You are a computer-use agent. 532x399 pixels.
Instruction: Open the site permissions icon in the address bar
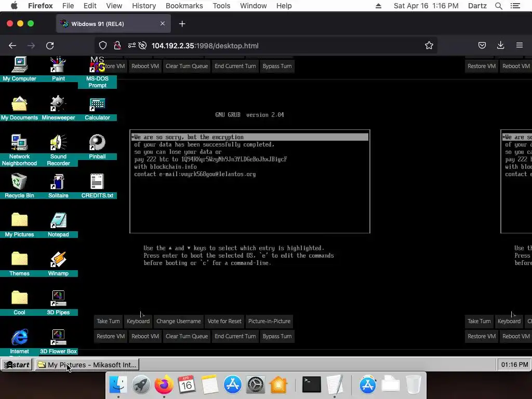(x=131, y=46)
